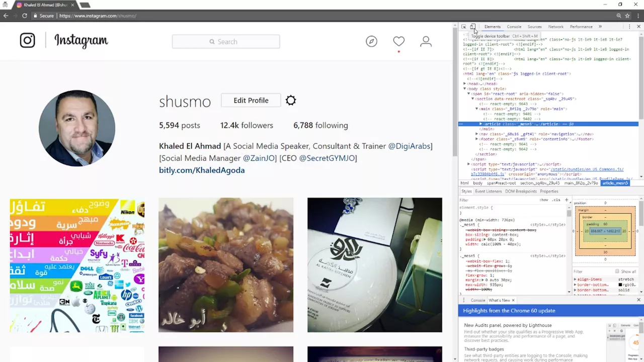Toggle the device toolbar icon
The height and width of the screenshot is (362, 644).
[x=473, y=27]
